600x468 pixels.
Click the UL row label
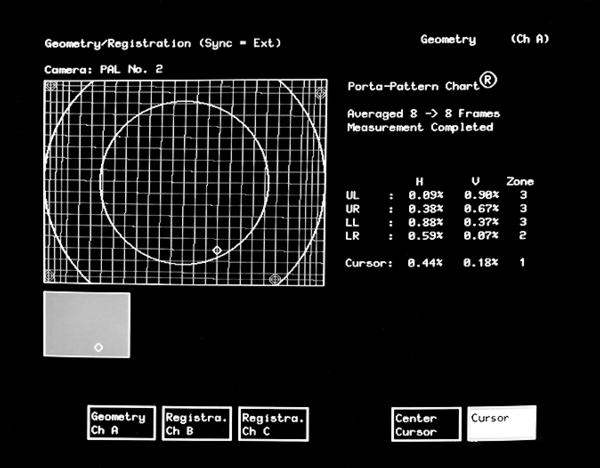[352, 196]
